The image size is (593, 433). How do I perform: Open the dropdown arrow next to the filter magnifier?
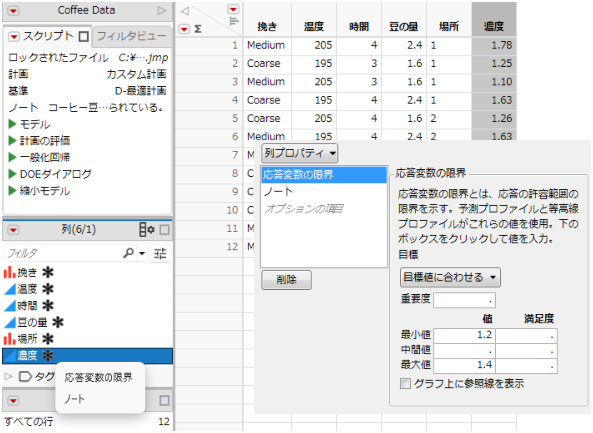[x=142, y=253]
